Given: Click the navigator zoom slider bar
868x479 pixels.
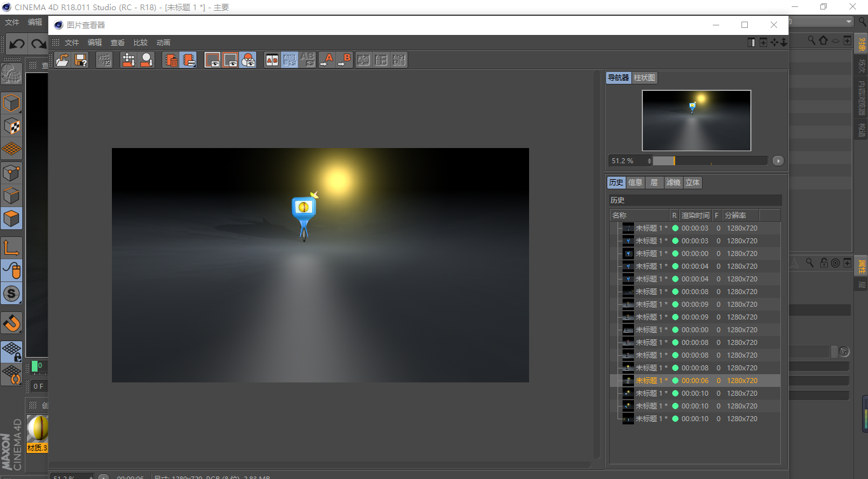Looking at the screenshot, I should (710, 161).
